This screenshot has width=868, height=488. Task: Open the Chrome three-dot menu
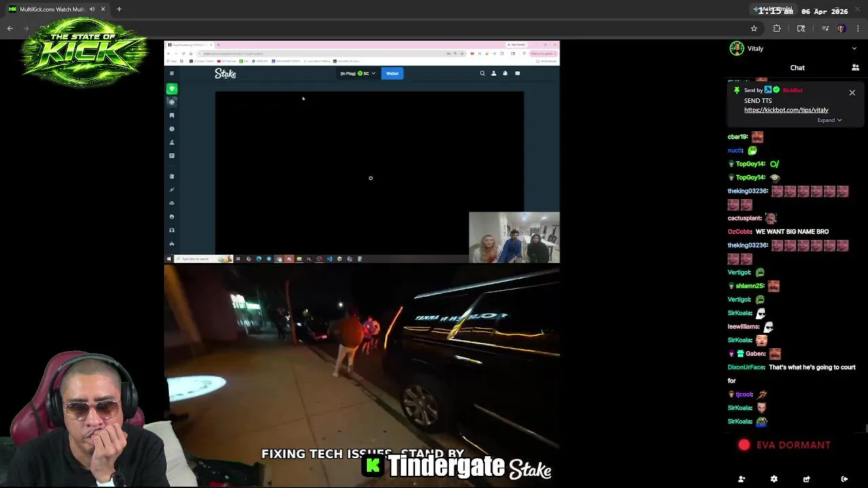(858, 28)
